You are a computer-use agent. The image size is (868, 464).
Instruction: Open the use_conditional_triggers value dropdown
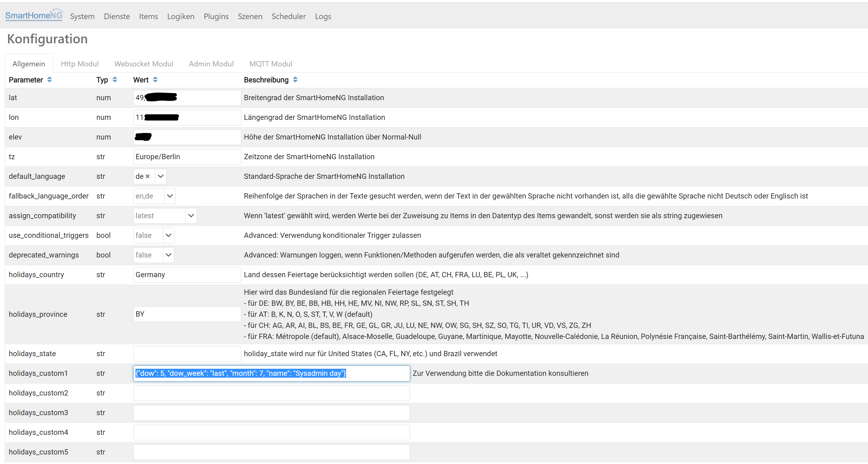pyautogui.click(x=168, y=235)
